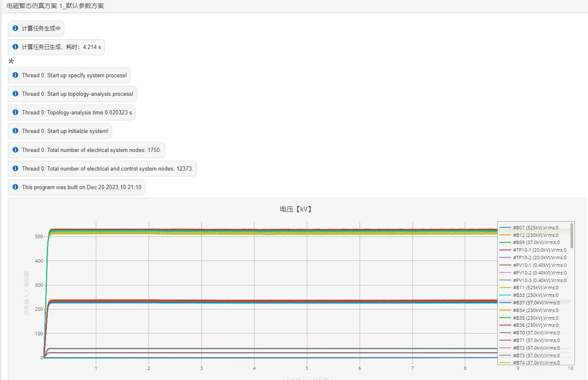
Task: Click the legend panel vertical scrollbar
Action: 572,236
